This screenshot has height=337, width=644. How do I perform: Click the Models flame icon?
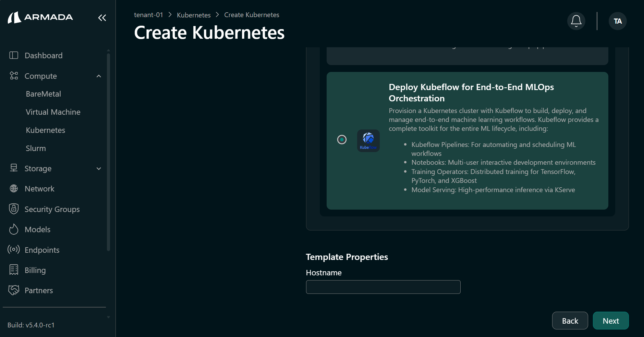pyautogui.click(x=14, y=229)
